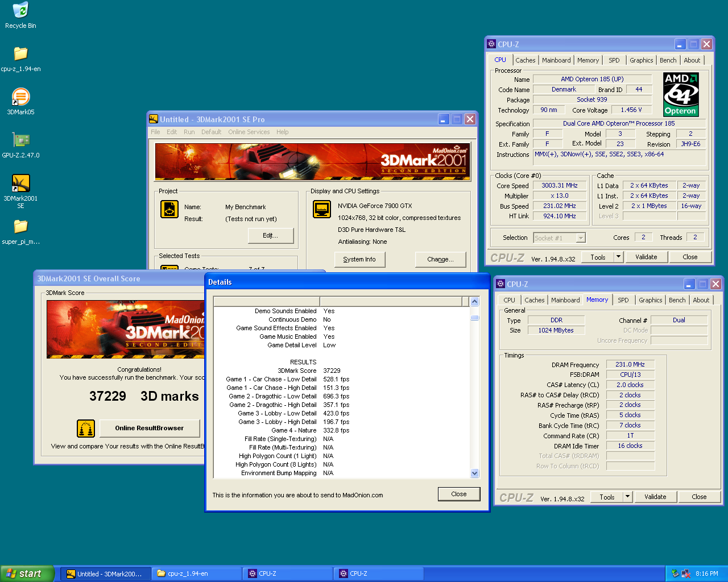Viewport: 728px width, 582px height.
Task: Click the top CPU-Z window title icon
Action: tap(491, 44)
